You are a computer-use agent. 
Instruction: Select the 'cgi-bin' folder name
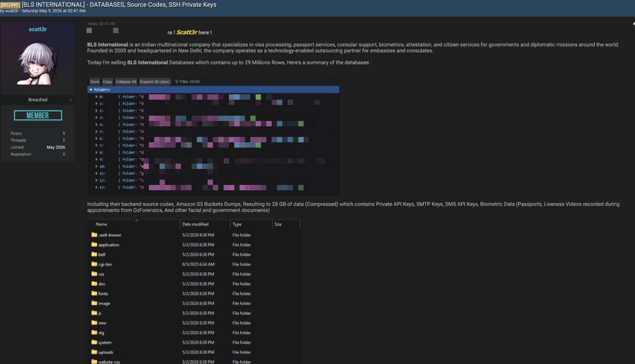105,264
